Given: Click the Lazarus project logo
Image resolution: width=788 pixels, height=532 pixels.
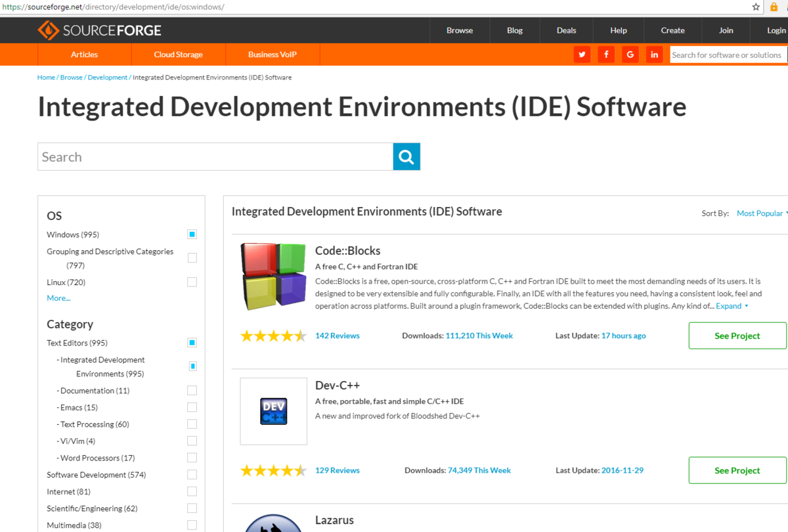Looking at the screenshot, I should (274, 523).
